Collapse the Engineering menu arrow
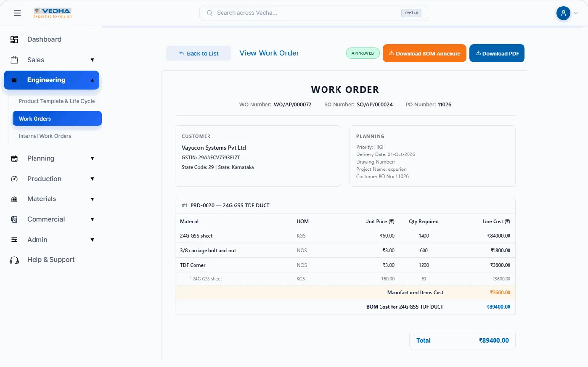The width and height of the screenshot is (588, 367). tap(92, 80)
